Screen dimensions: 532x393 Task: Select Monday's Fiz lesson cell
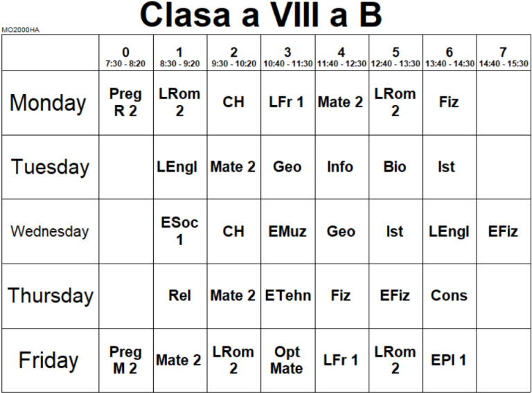point(449,102)
